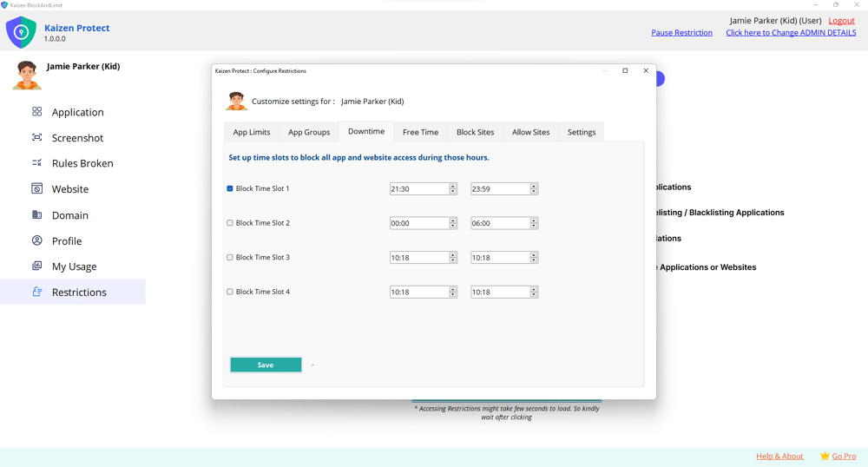The image size is (868, 467).
Task: Click the Logout link
Action: coord(841,21)
